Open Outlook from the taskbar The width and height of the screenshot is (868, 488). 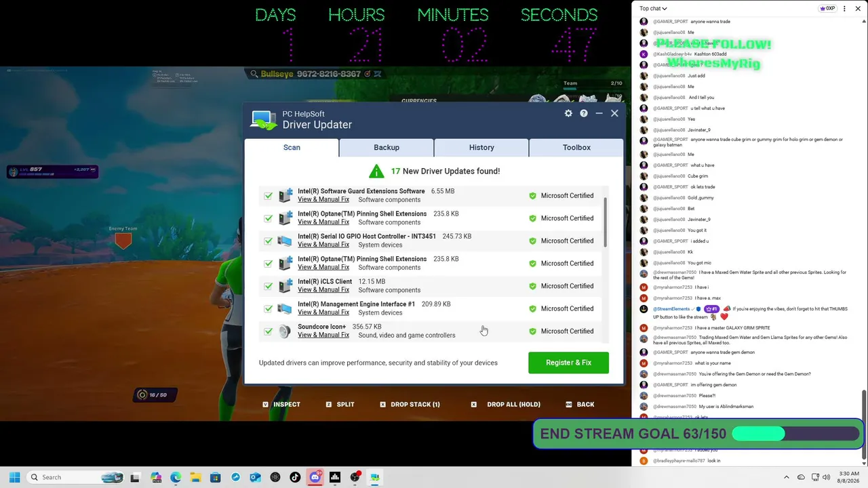255,477
